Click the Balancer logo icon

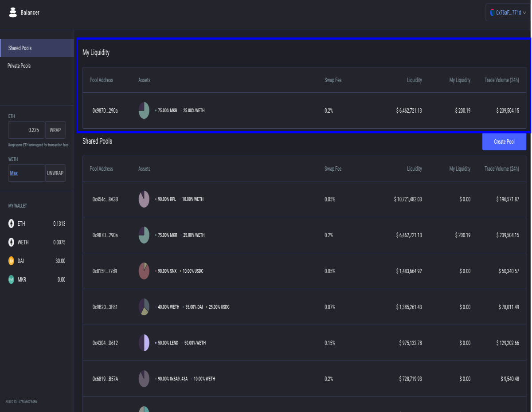coord(13,12)
